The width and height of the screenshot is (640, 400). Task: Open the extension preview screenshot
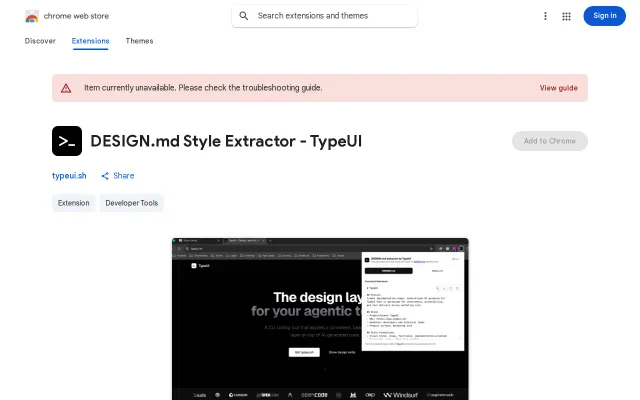tap(320, 319)
